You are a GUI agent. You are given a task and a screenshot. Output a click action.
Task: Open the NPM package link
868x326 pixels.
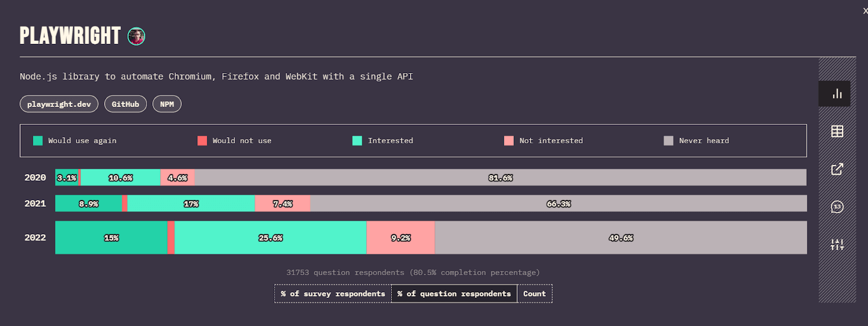coord(167,104)
